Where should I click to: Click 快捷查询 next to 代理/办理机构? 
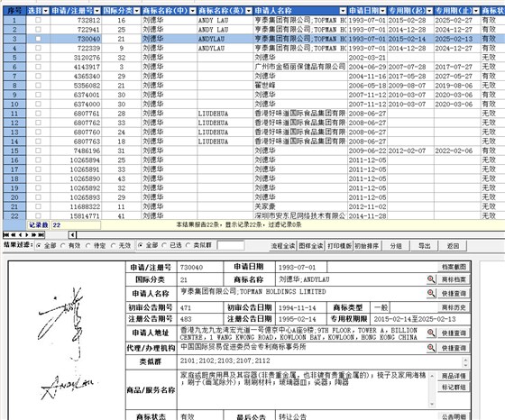click(454, 348)
